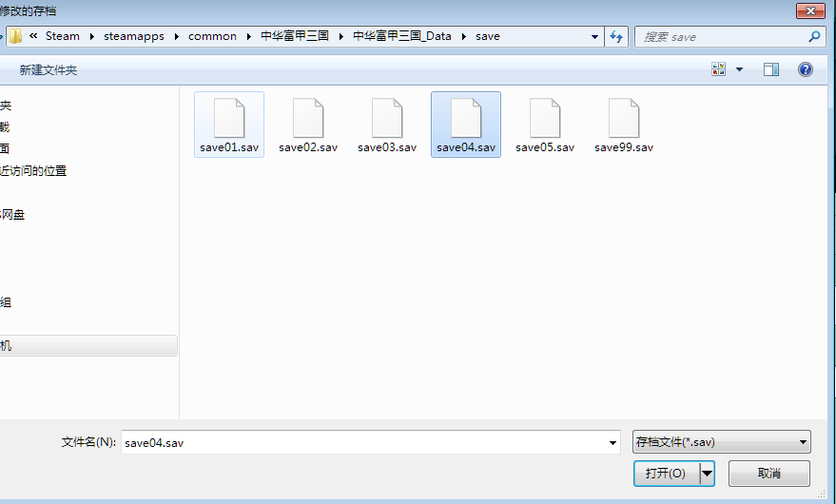Screen dimensions: 836x504
Task: Toggle the preview pane icon
Action: [771, 69]
